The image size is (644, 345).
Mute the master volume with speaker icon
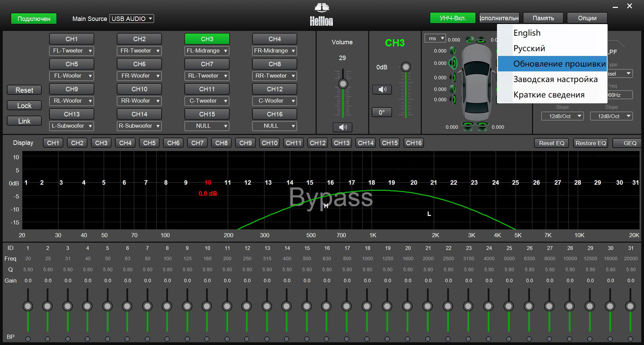click(342, 127)
